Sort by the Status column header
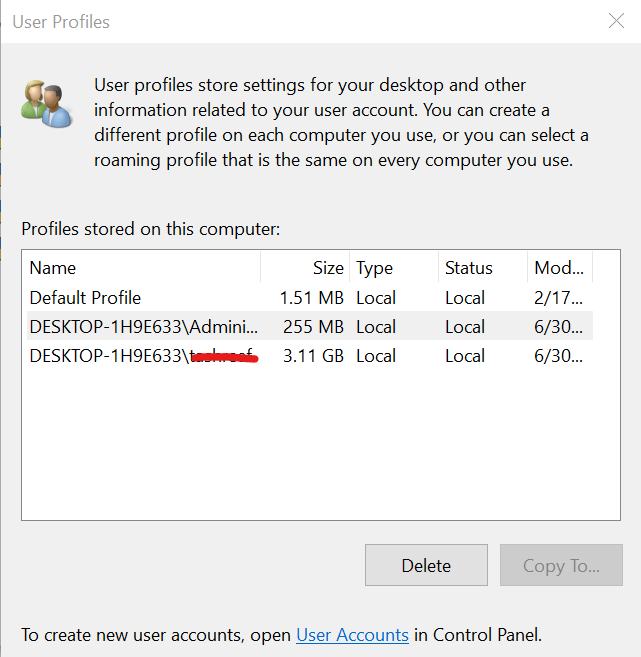Image resolution: width=641 pixels, height=657 pixels. click(x=483, y=268)
